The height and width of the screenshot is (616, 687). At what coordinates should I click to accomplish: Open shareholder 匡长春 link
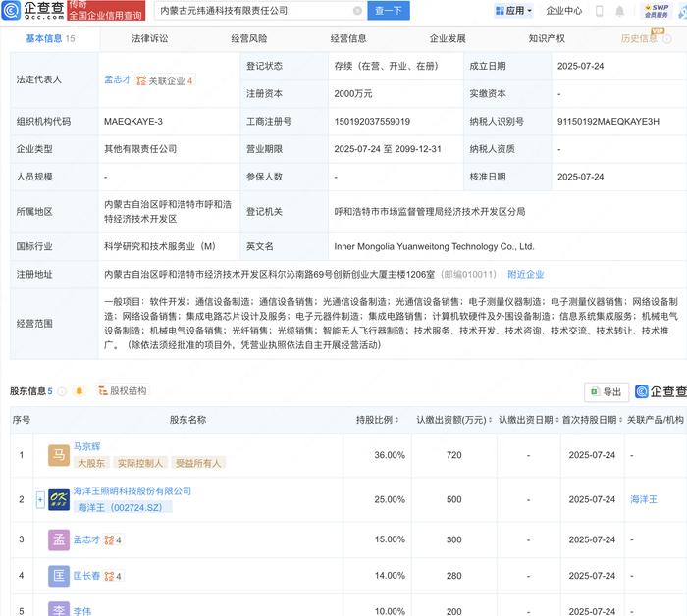click(x=86, y=576)
